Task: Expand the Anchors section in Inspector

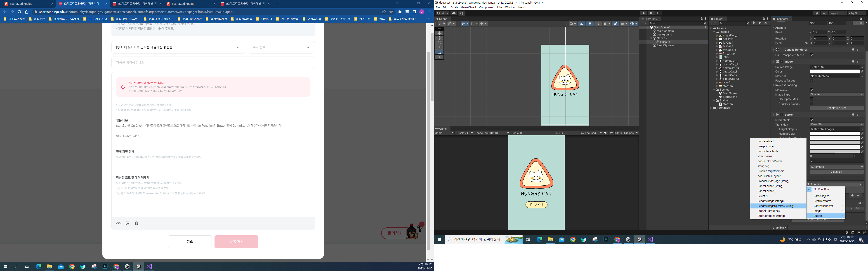Action: click(x=774, y=28)
